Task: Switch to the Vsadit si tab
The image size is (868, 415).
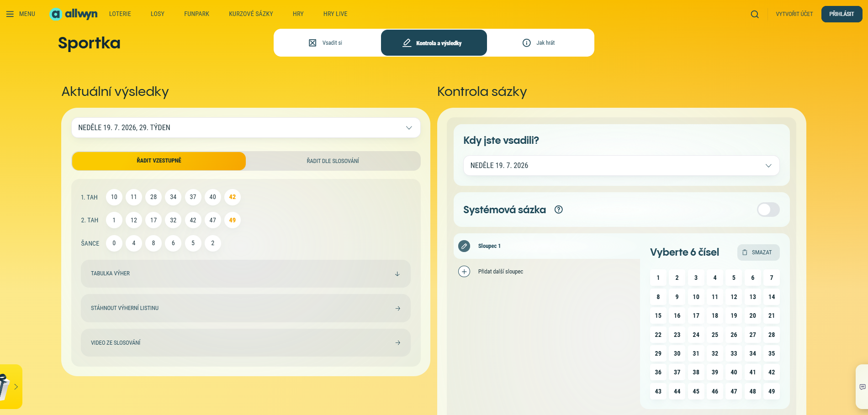Action: 327,43
